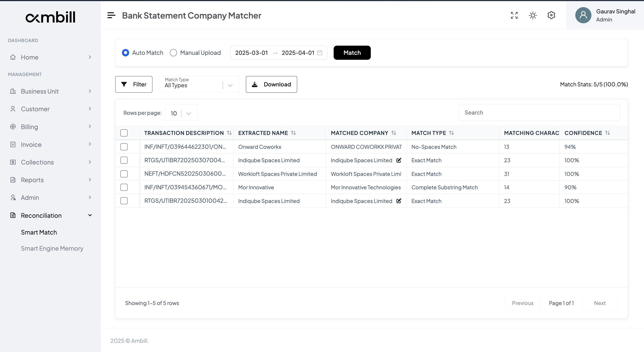Sort by Match Type column
Image resolution: width=644 pixels, height=352 pixels.
tap(451, 133)
